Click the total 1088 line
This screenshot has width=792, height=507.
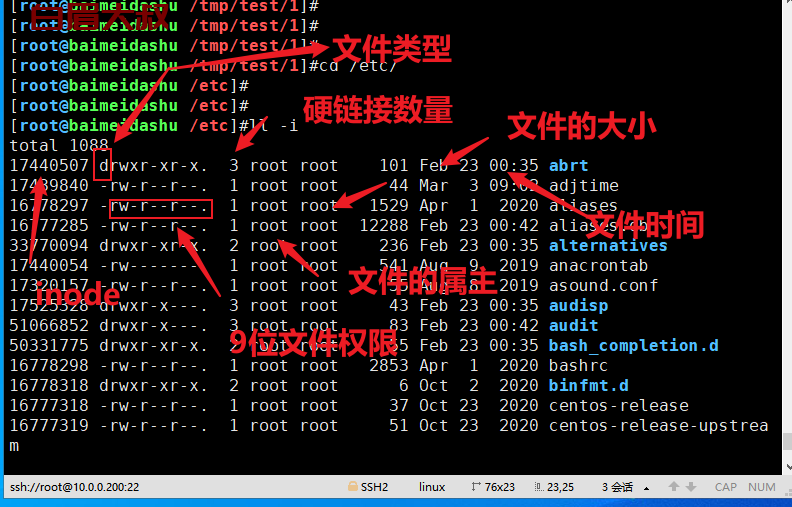pyautogui.click(x=59, y=145)
